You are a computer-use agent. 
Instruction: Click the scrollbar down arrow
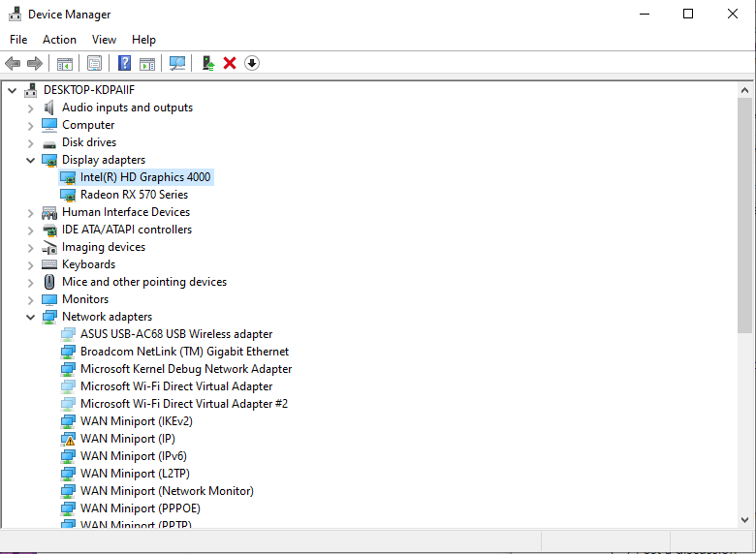pyautogui.click(x=744, y=520)
